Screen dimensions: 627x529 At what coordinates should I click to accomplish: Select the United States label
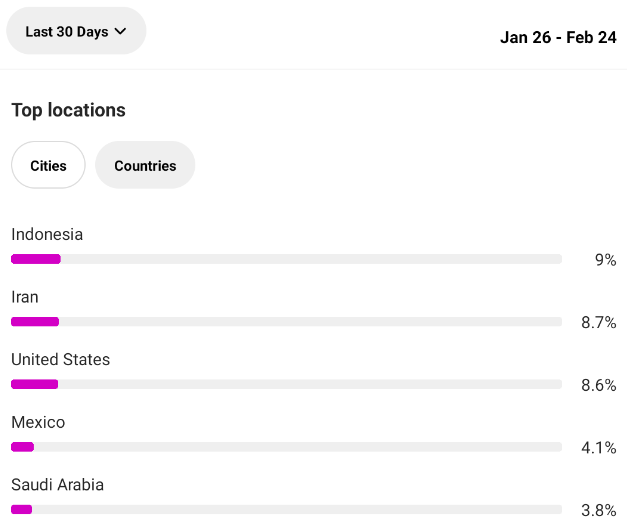point(60,359)
